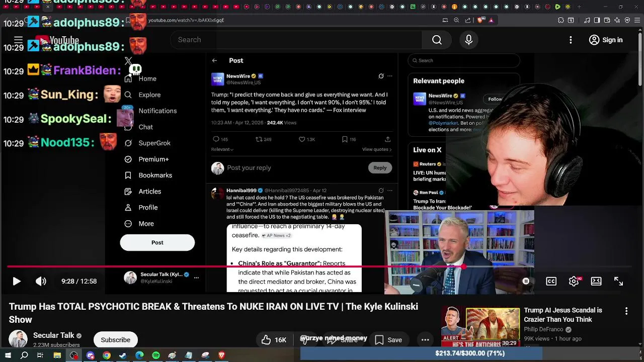Open Philip DeFranco channel link
This screenshot has height=362, width=644.
[543, 329]
